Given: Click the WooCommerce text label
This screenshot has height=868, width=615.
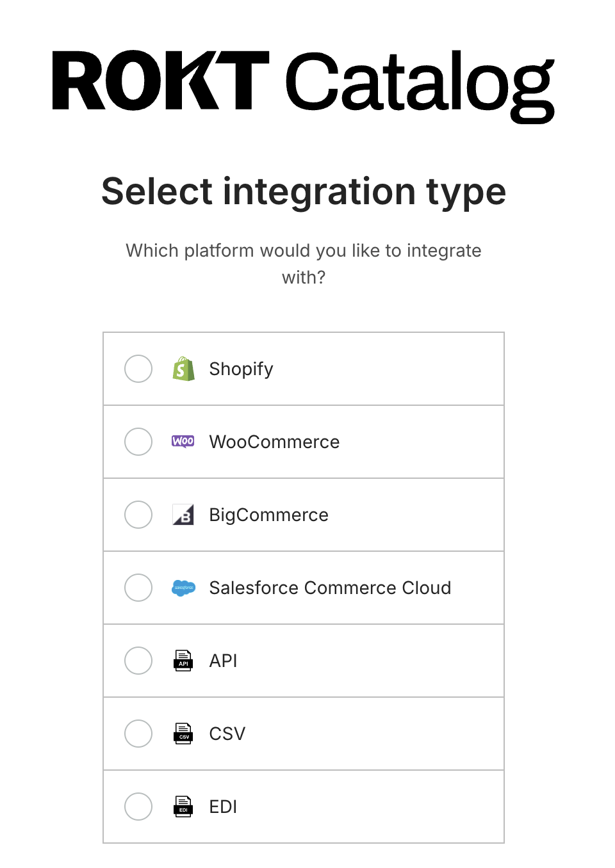Looking at the screenshot, I should tap(275, 442).
